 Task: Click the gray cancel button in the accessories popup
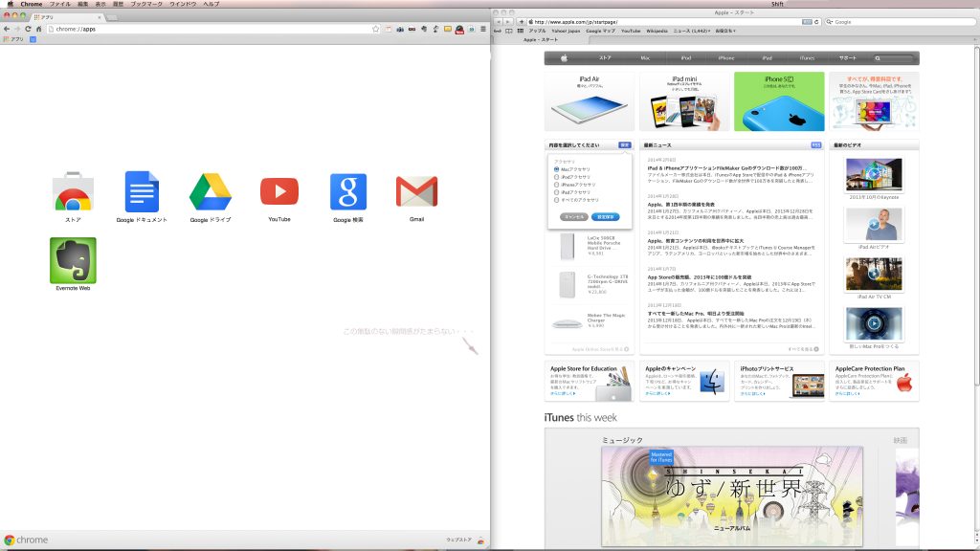point(574,217)
